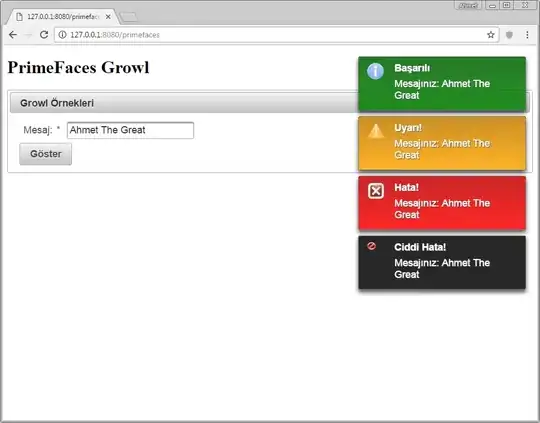
Task: Reload the page with the refresh icon
Action: 44,34
